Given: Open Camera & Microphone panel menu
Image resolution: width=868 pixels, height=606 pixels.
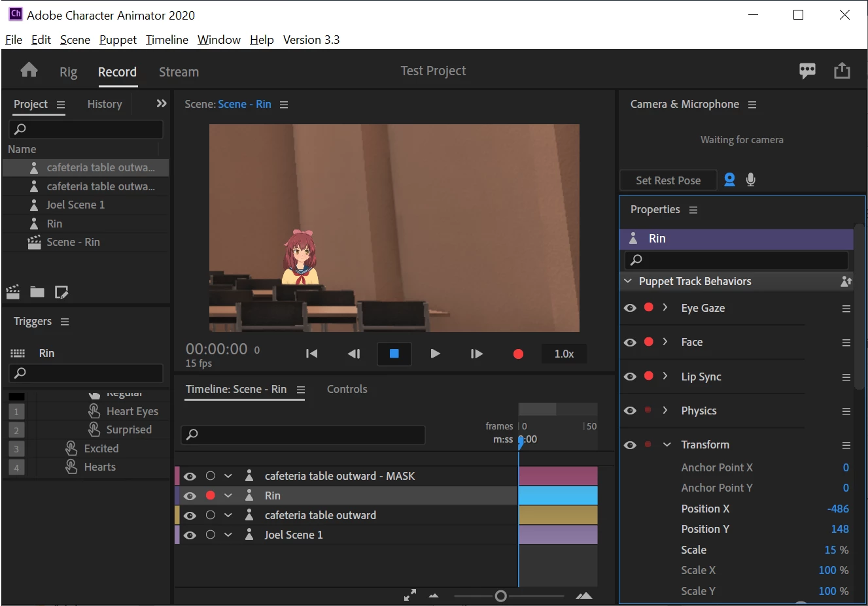Looking at the screenshot, I should [x=752, y=105].
